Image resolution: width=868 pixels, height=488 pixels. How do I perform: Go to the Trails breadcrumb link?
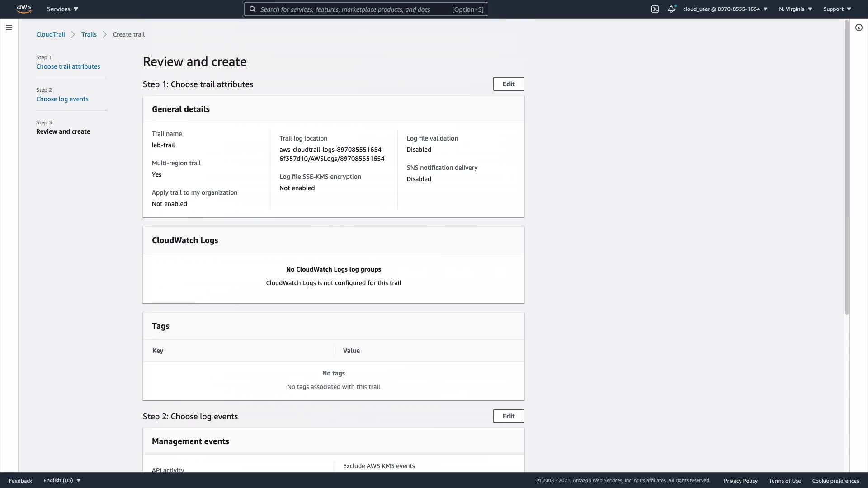89,34
